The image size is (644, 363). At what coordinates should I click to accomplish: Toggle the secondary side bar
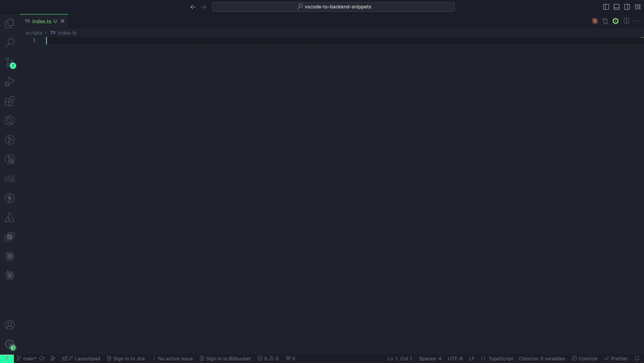[x=627, y=7]
